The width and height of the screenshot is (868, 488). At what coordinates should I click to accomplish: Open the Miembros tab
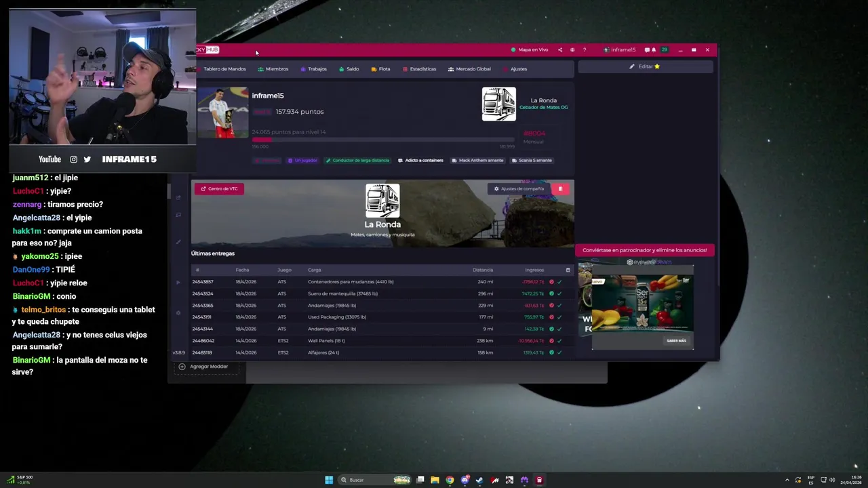(x=273, y=68)
